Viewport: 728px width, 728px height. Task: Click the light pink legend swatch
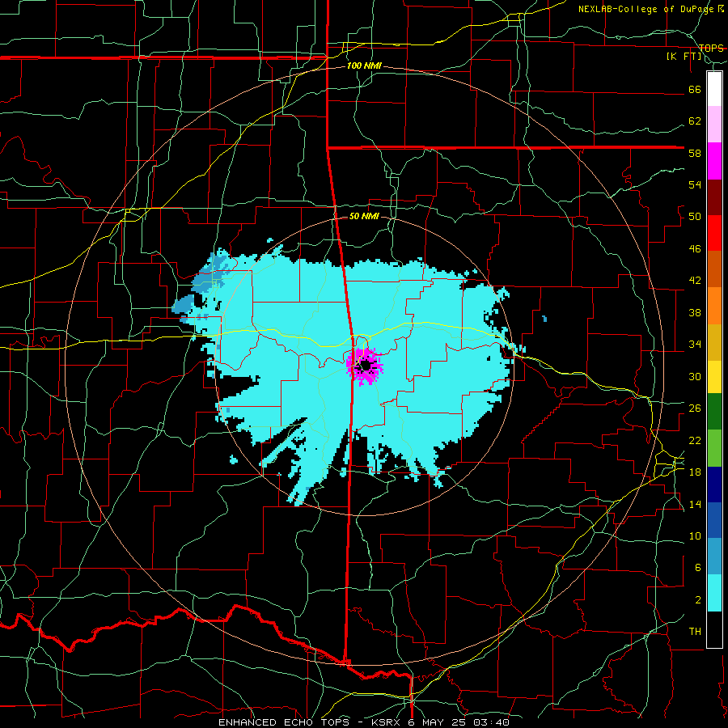(714, 125)
